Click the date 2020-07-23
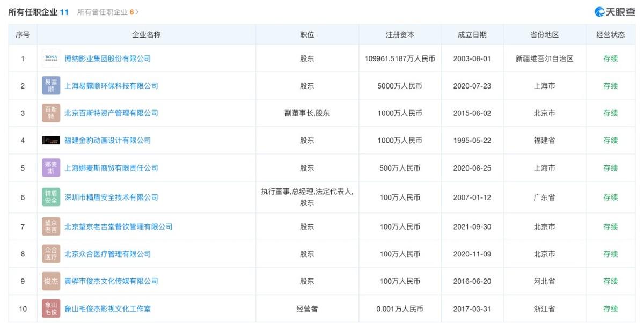644x323 pixels. point(472,86)
